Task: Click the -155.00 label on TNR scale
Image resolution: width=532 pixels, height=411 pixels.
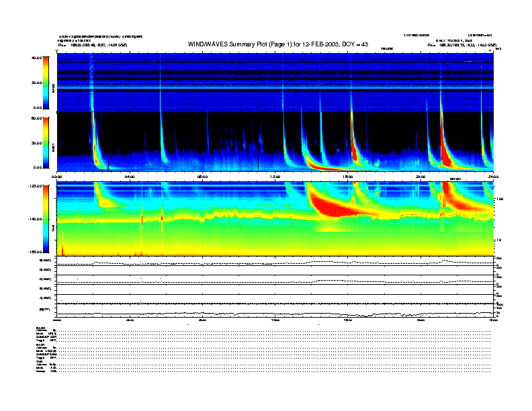Action: (x=35, y=252)
